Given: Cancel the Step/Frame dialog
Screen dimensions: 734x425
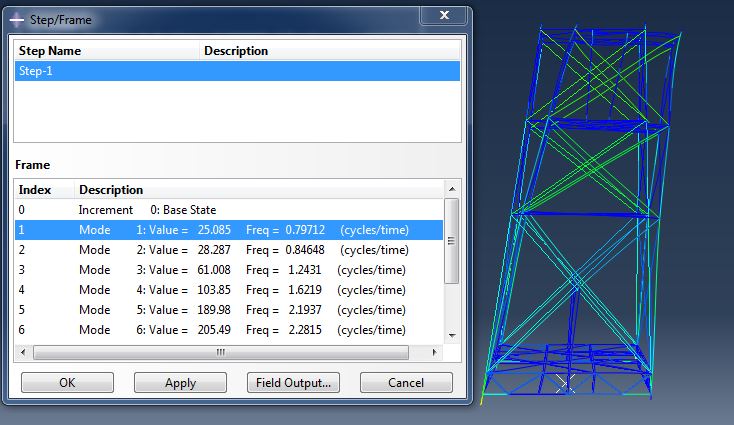Looking at the screenshot, I should click(406, 383).
